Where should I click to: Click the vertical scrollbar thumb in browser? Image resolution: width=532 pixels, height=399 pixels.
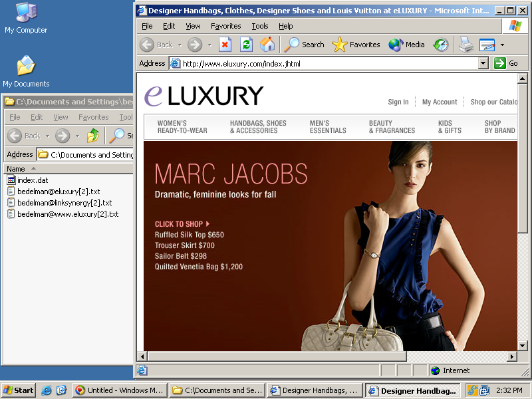[522, 158]
